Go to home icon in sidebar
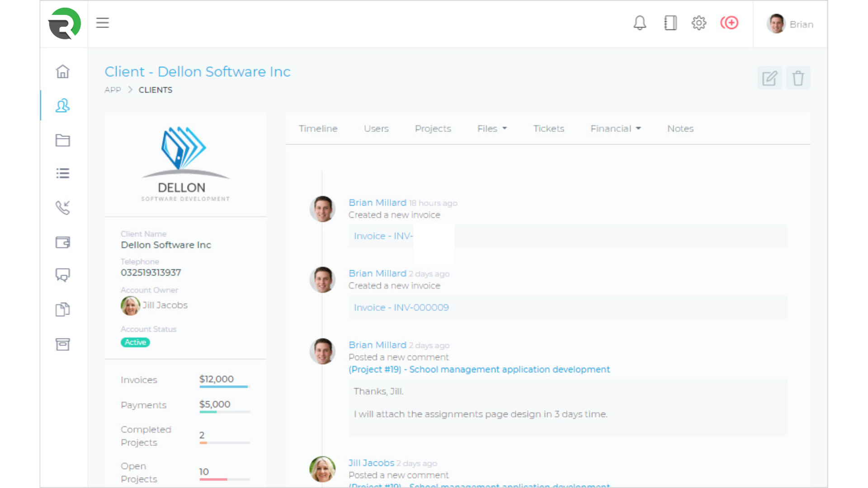The image size is (868, 488). click(x=63, y=71)
